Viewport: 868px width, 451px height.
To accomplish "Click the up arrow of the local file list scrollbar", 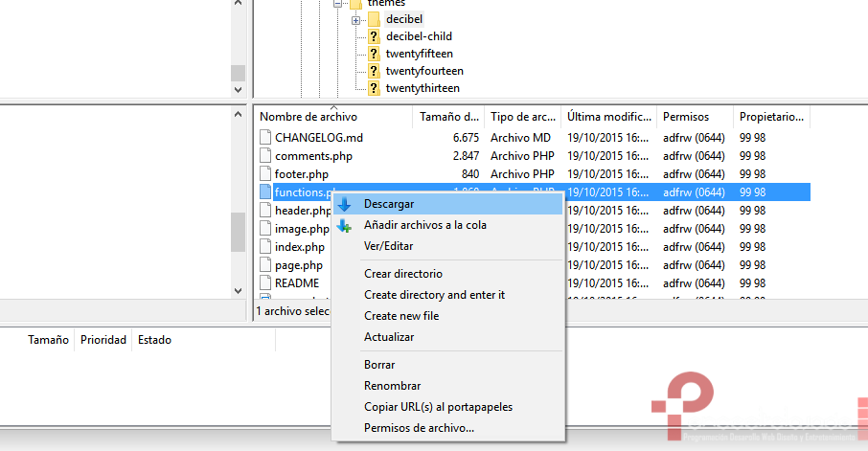I will [238, 115].
